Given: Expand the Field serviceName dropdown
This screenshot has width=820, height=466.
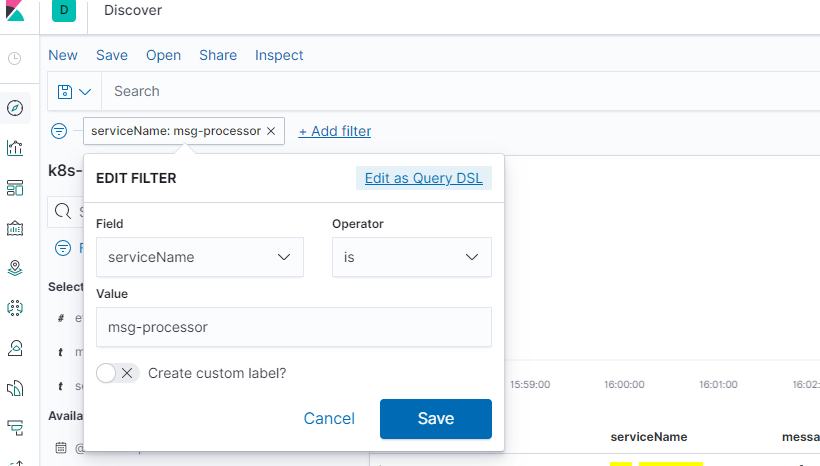Looking at the screenshot, I should click(x=199, y=257).
